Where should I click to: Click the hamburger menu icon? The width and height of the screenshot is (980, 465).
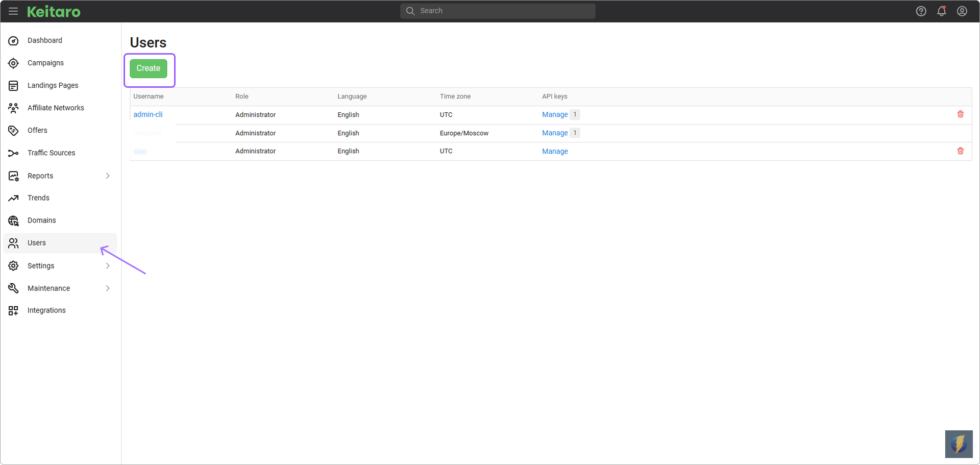tap(13, 11)
